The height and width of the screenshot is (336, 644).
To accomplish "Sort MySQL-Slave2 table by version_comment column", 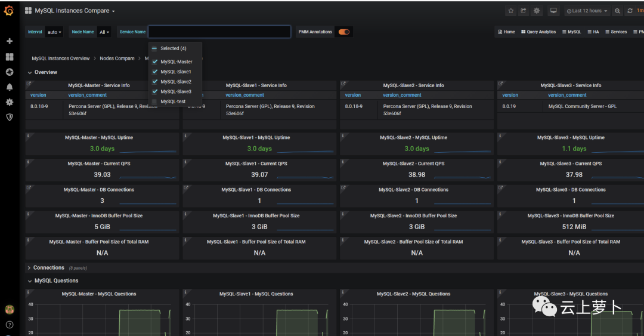I will [402, 95].
